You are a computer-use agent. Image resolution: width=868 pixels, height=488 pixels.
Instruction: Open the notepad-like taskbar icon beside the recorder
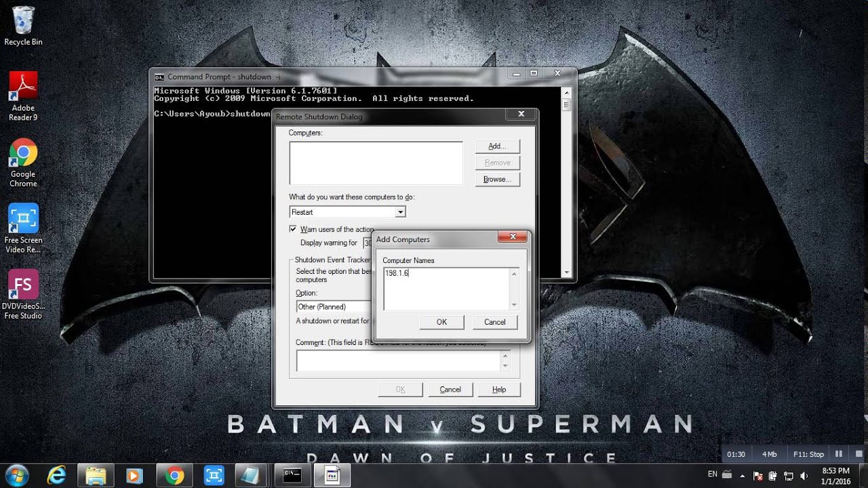coord(253,476)
